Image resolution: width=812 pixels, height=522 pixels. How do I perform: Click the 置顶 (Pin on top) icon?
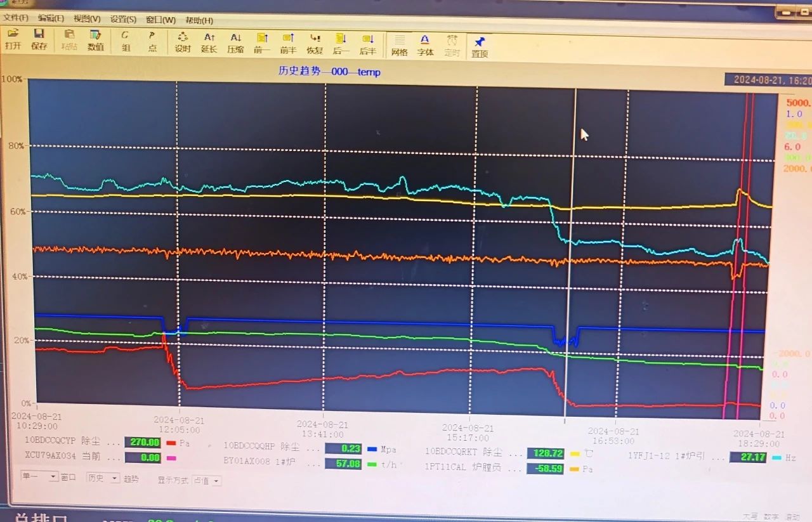pos(480,47)
